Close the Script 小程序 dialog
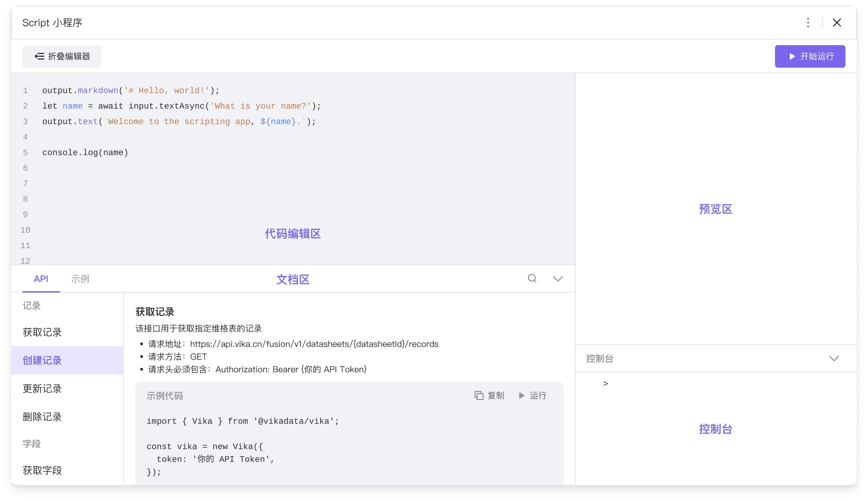The image size is (868, 502). point(837,23)
